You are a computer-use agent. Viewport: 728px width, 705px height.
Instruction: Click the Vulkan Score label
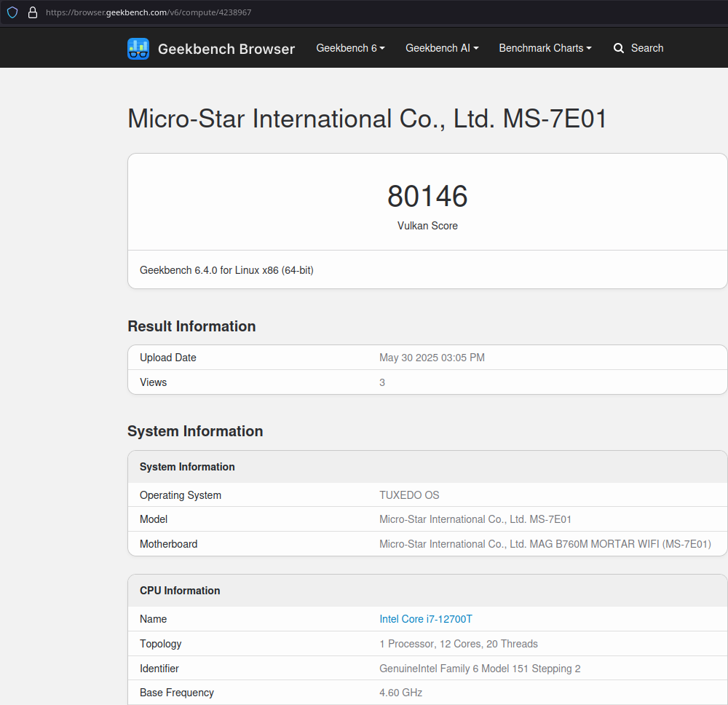click(427, 226)
